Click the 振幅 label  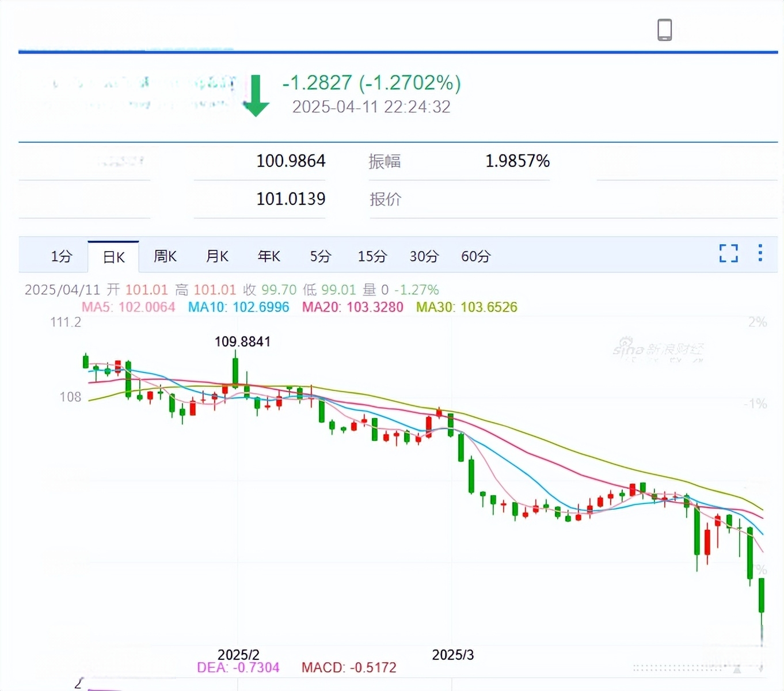pos(385,161)
